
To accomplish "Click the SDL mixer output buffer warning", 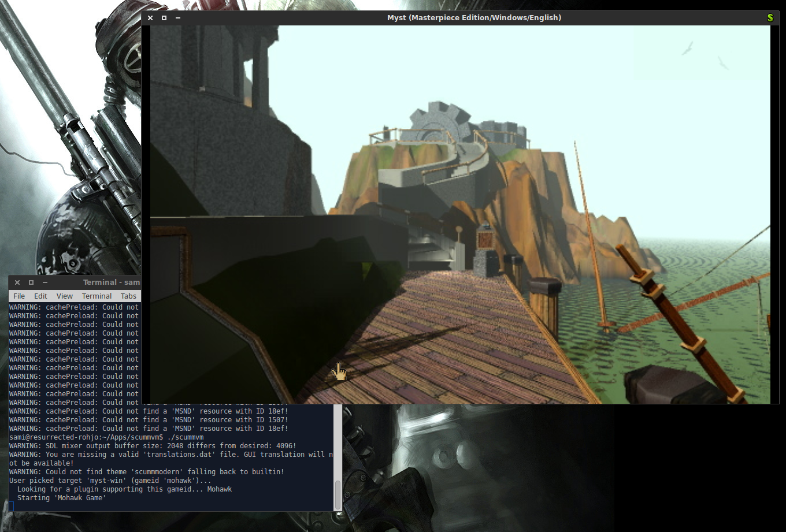I will click(153, 446).
